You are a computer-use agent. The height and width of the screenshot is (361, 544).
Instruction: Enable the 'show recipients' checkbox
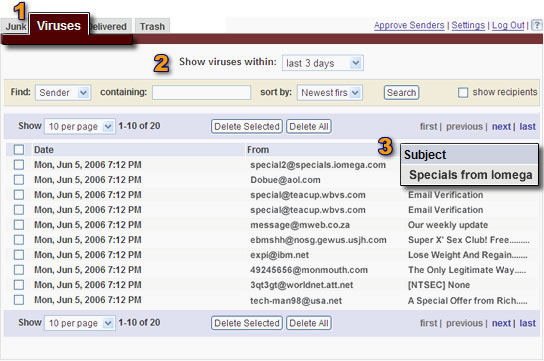point(463,93)
